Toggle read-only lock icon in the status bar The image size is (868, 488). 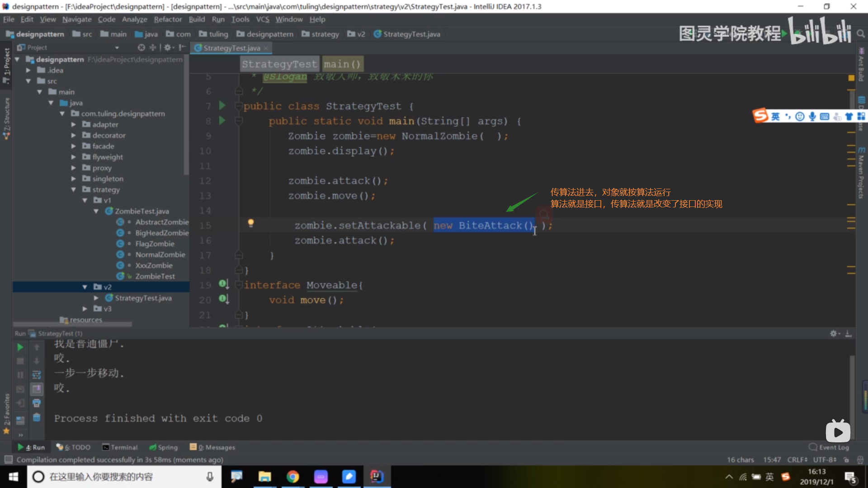pos(846,460)
